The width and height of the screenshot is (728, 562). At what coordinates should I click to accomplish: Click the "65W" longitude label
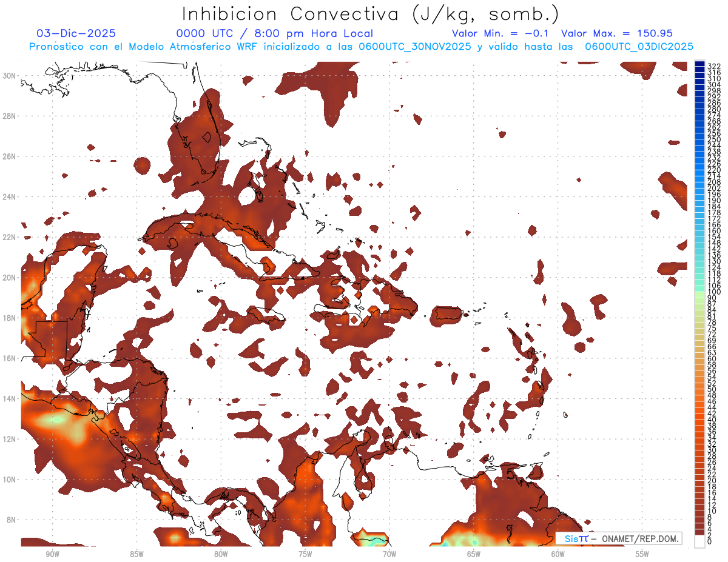(474, 554)
